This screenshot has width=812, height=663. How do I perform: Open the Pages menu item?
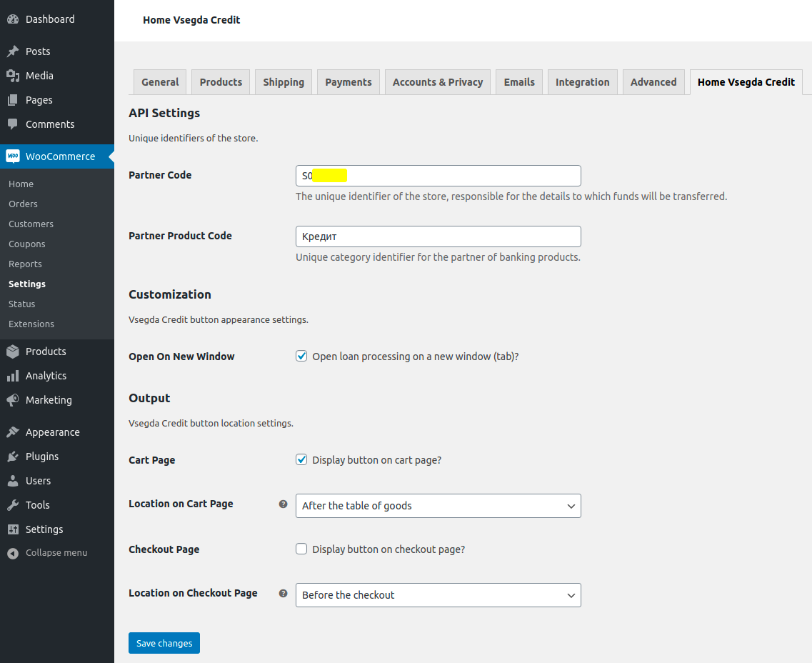point(57,100)
